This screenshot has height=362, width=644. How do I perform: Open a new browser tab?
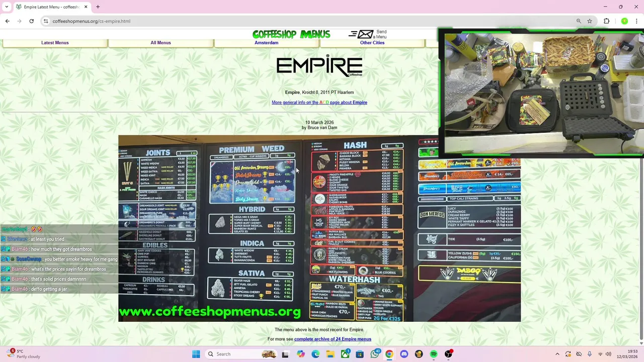pyautogui.click(x=98, y=7)
